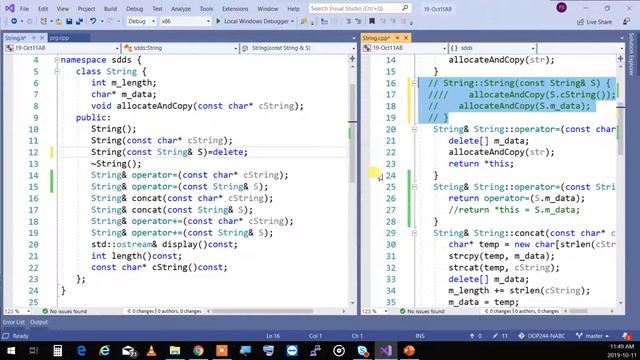Collapse the commented copy constructor on line 16
640x360 pixels.
[x=414, y=83]
